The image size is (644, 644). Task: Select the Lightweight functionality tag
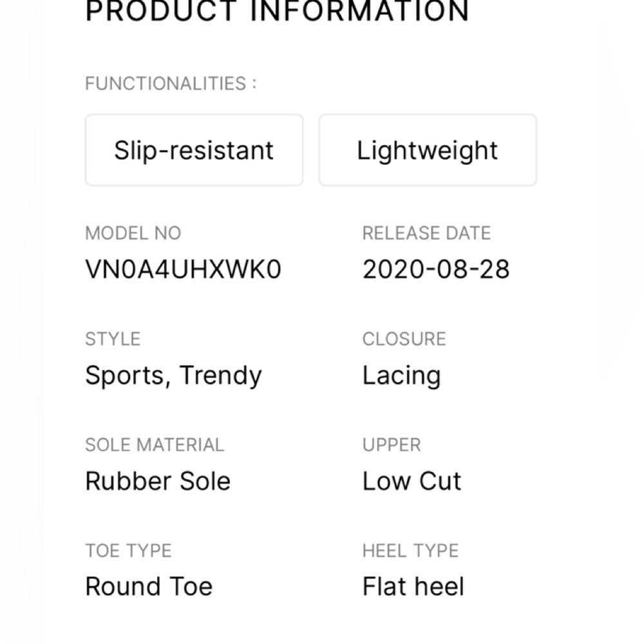coord(428,150)
